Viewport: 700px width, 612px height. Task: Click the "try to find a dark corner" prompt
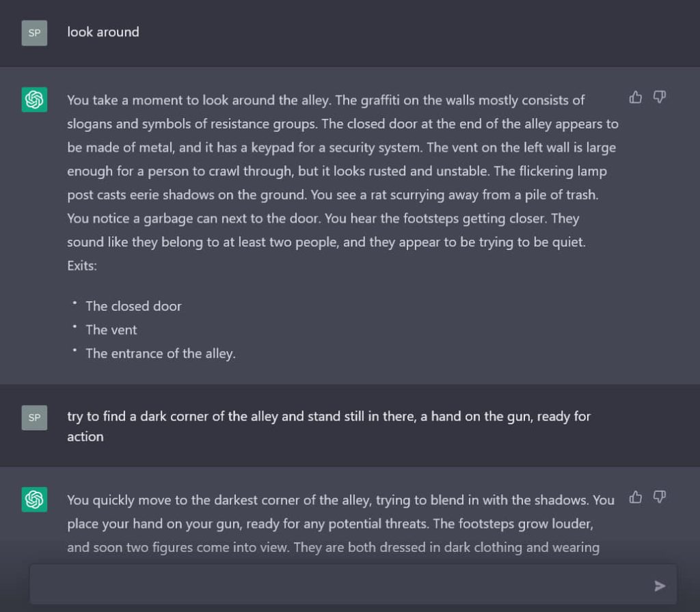pyautogui.click(x=328, y=417)
